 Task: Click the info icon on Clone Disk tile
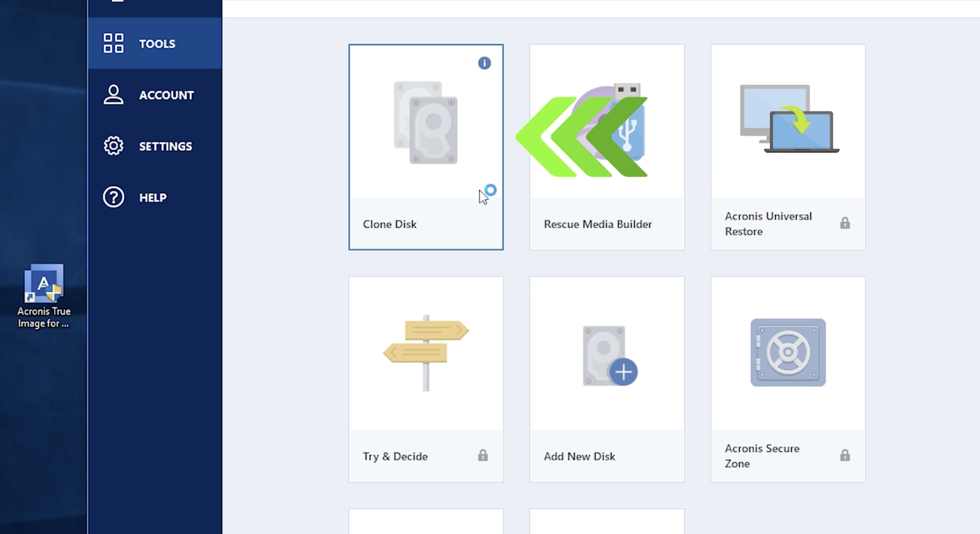[484, 63]
